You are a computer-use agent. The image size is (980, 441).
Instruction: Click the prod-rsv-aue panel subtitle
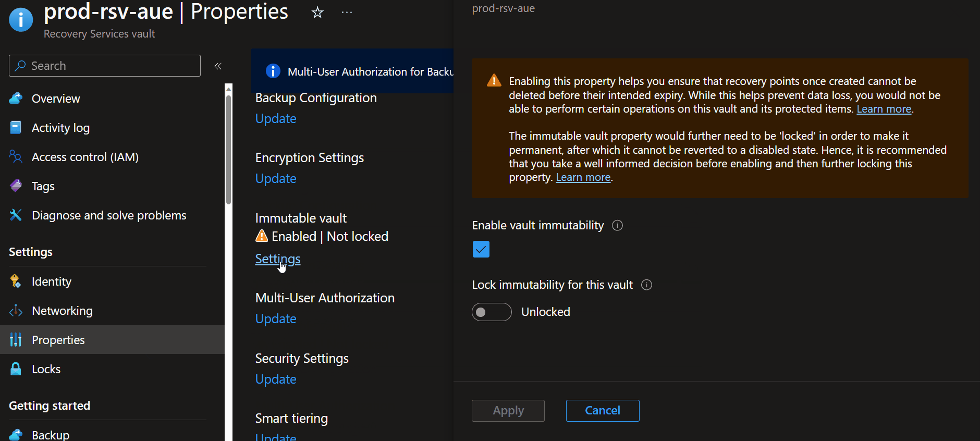(503, 8)
